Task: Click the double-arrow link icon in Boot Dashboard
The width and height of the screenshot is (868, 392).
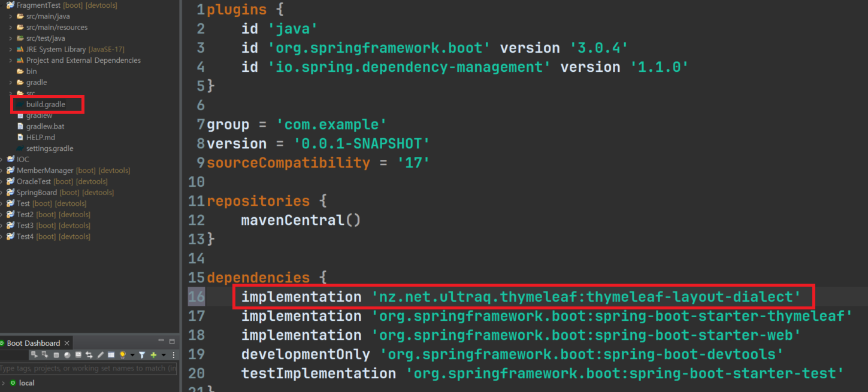Action: (89, 355)
